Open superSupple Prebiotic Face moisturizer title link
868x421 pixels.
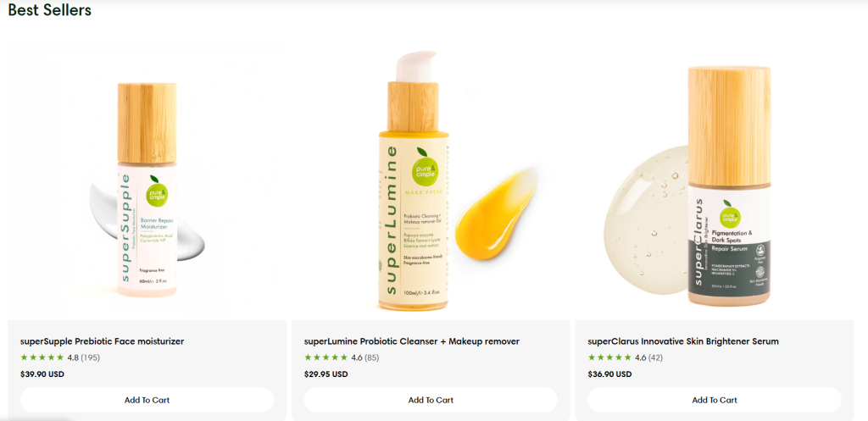(x=102, y=341)
